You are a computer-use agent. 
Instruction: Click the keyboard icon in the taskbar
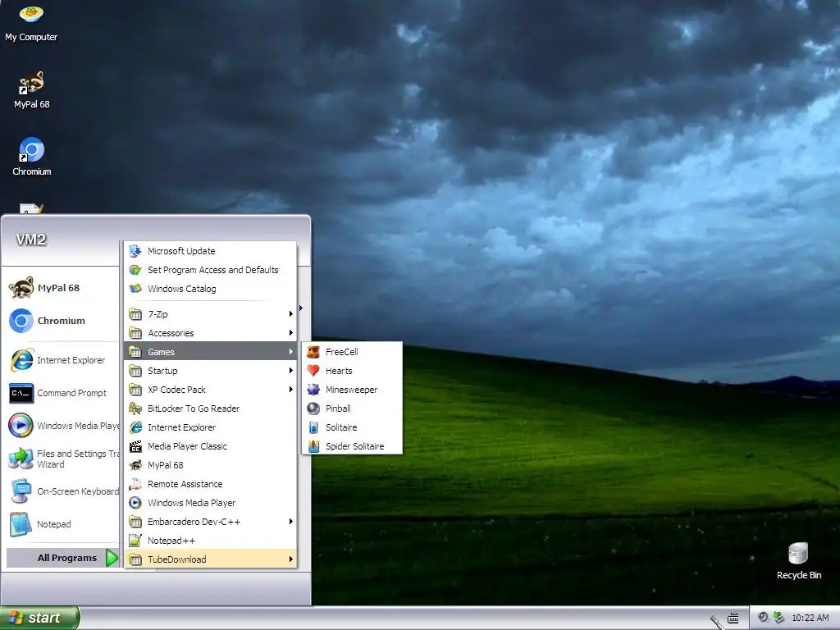tap(733, 619)
